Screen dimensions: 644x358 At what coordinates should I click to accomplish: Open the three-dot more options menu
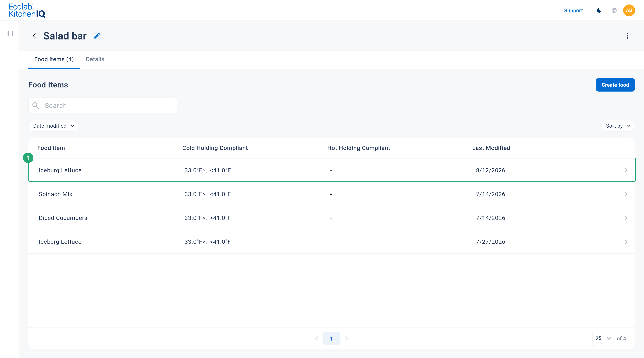pyautogui.click(x=627, y=36)
